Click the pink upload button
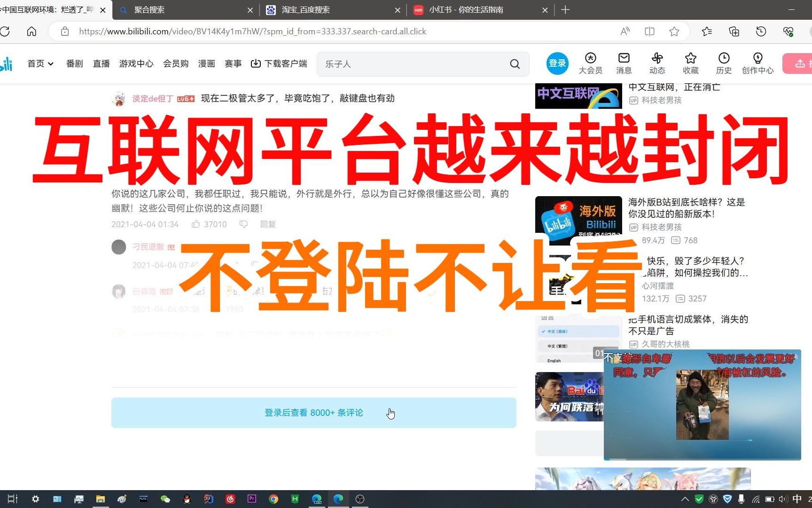The height and width of the screenshot is (508, 812). click(x=797, y=63)
